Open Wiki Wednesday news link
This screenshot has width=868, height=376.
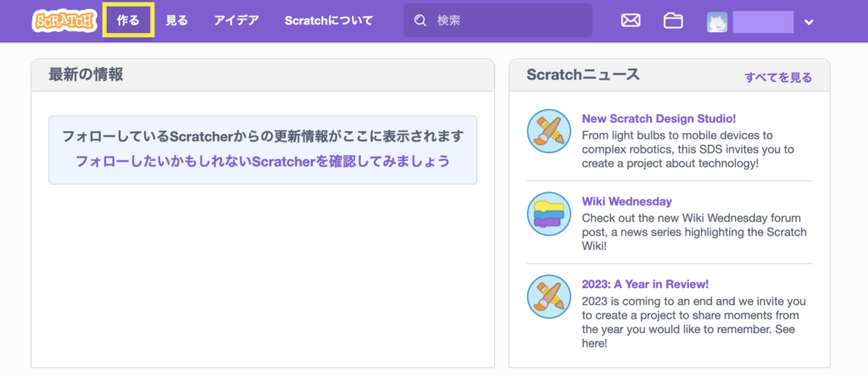(x=626, y=202)
